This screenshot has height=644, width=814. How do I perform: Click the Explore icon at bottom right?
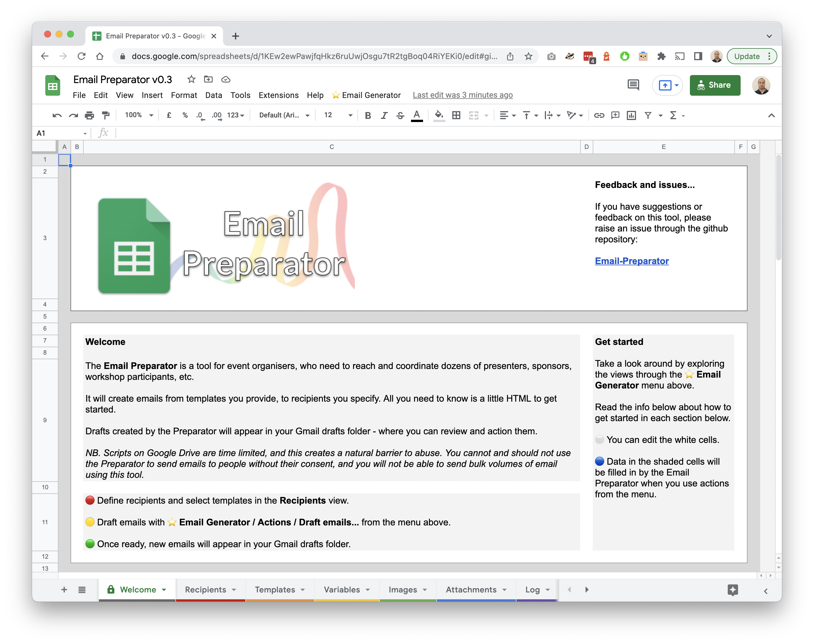[x=733, y=590]
